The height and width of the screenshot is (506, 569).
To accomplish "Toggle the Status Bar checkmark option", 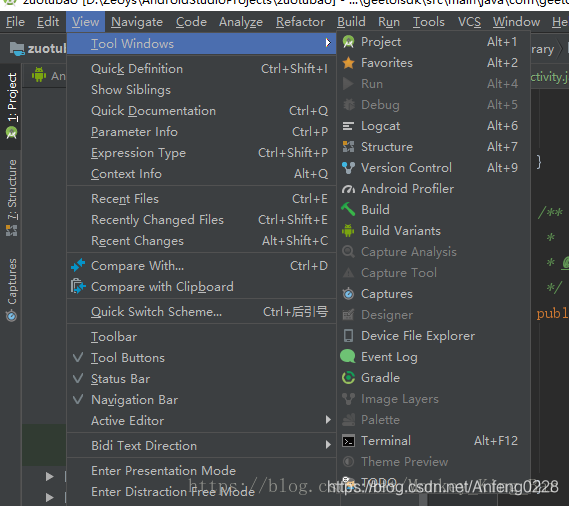I will [201, 379].
